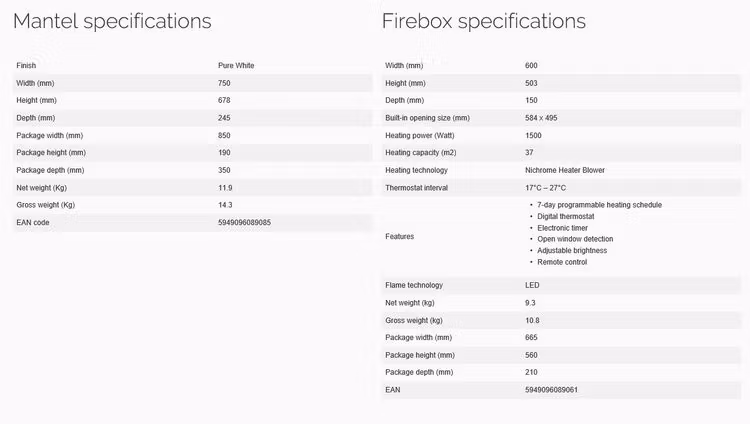Click the 7-day programmable heating schedule item
The width and height of the screenshot is (750, 424).
coord(599,205)
